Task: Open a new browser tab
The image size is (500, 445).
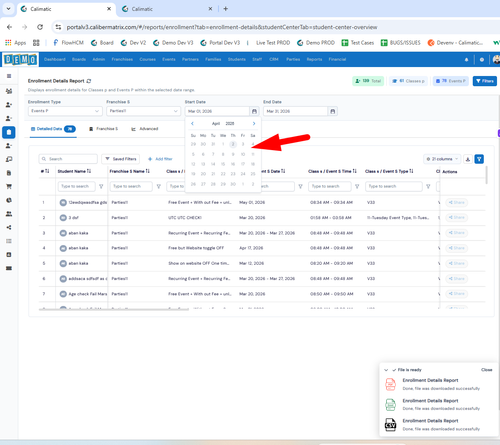Action: pyautogui.click(x=226, y=9)
